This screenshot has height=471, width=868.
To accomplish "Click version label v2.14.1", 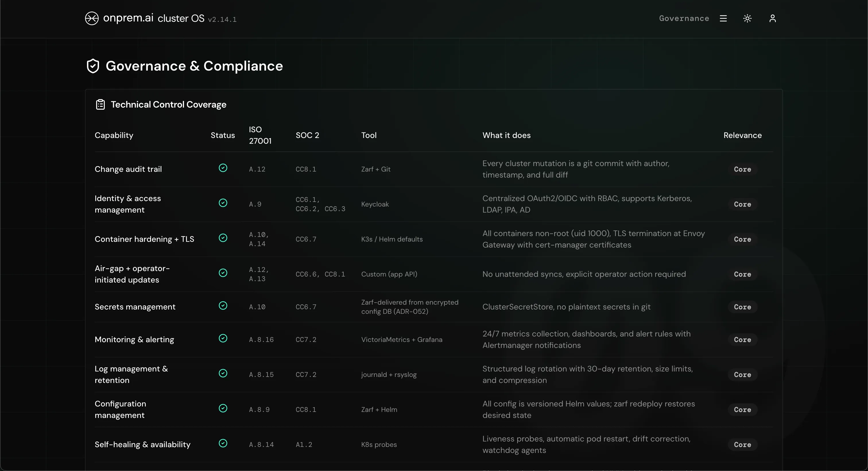I will tap(222, 20).
